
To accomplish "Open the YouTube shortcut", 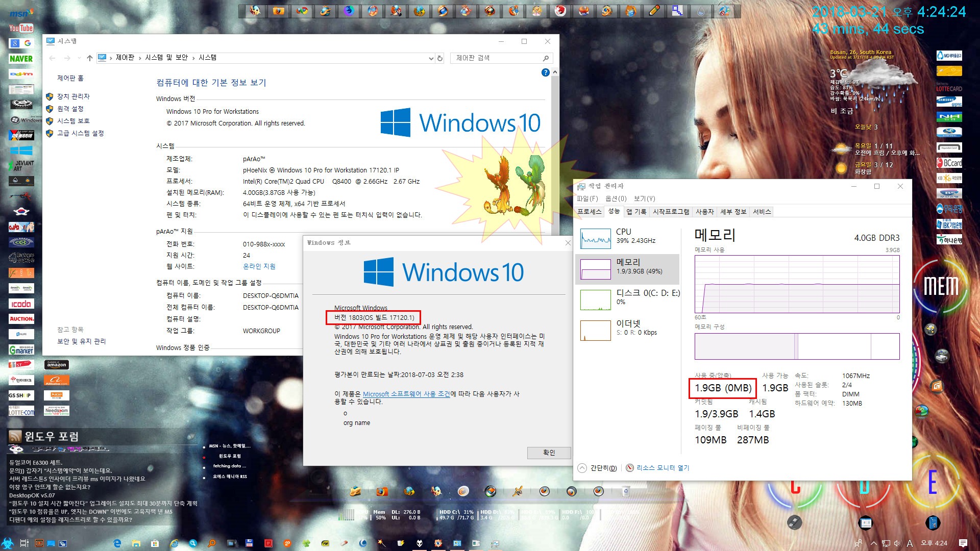I will coord(21,28).
